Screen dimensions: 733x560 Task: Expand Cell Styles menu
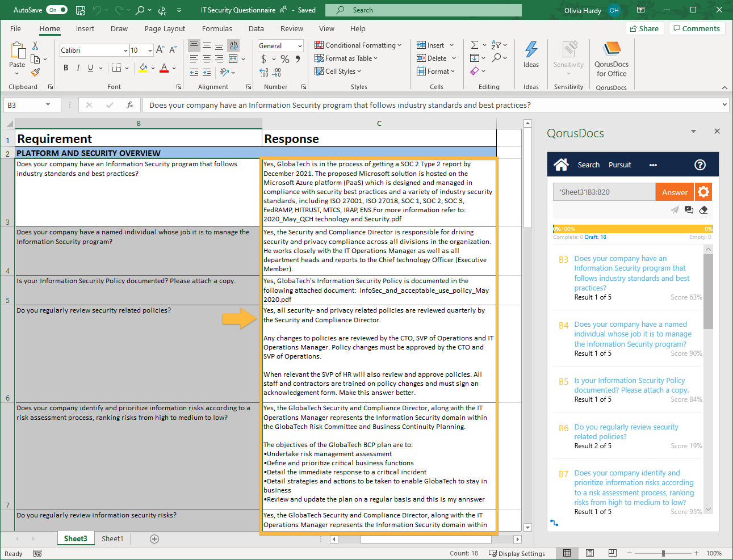pyautogui.click(x=338, y=71)
